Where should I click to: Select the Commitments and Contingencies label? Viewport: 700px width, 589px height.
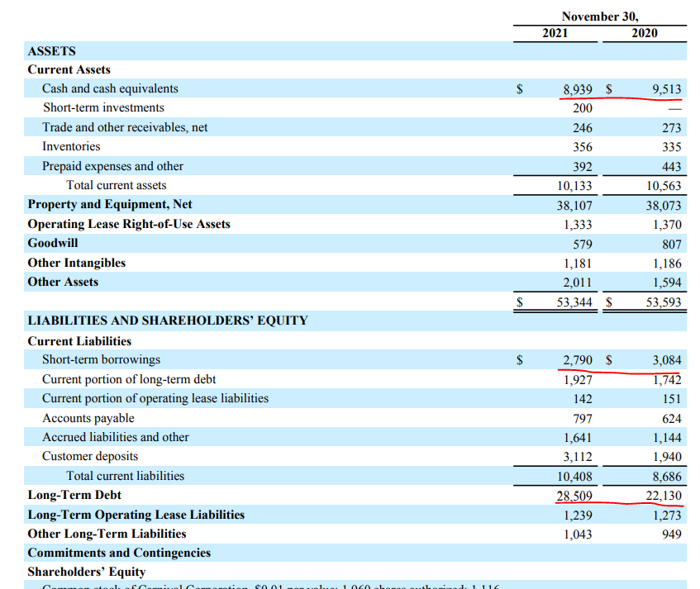point(119,553)
